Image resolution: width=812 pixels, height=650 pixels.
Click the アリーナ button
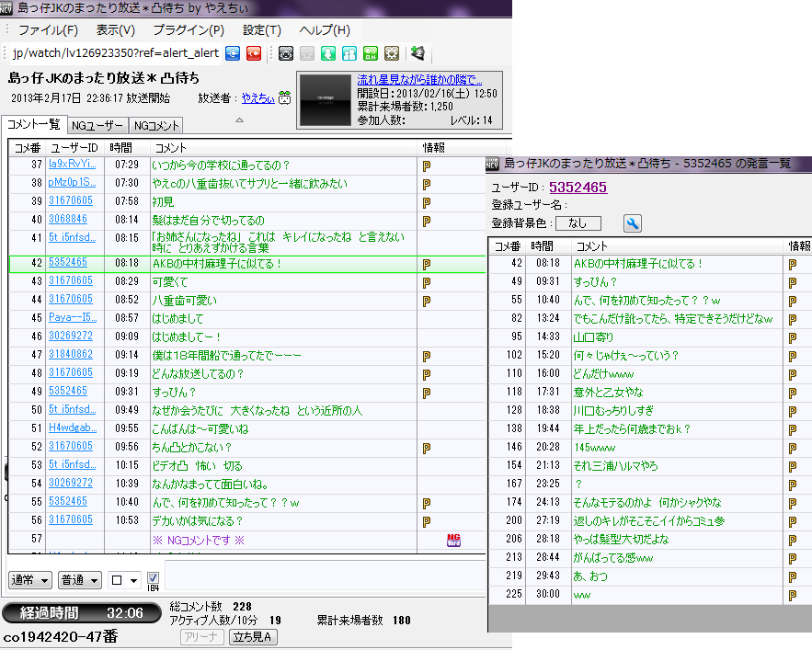click(x=202, y=637)
